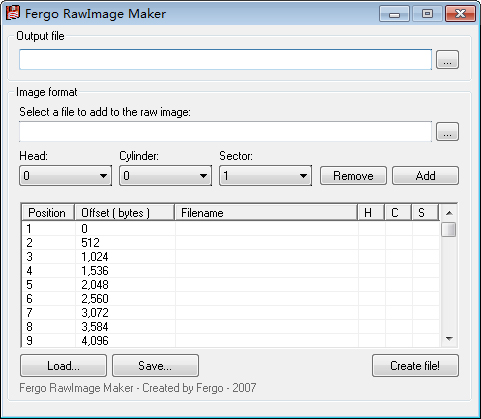Click the list scrollbar thumb
Image resolution: width=481 pixels, height=419 pixels.
pyautogui.click(x=449, y=230)
